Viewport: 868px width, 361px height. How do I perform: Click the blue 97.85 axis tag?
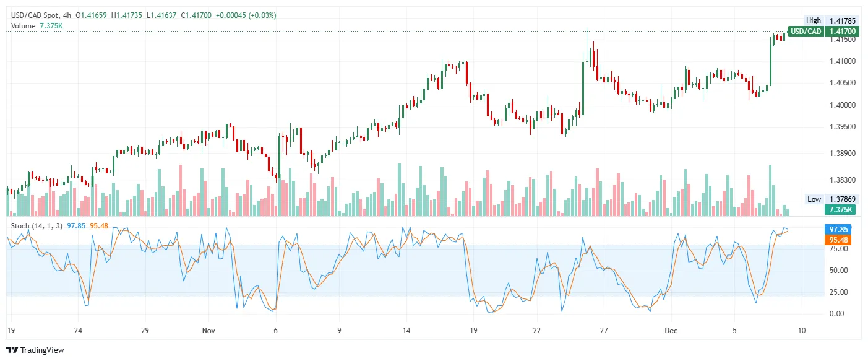838,229
